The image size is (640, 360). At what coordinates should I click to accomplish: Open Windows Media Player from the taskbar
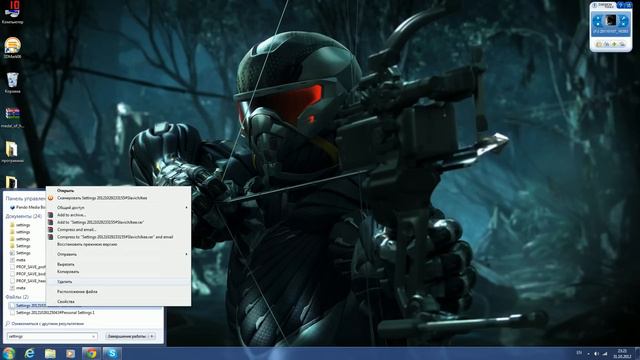click(x=71, y=353)
